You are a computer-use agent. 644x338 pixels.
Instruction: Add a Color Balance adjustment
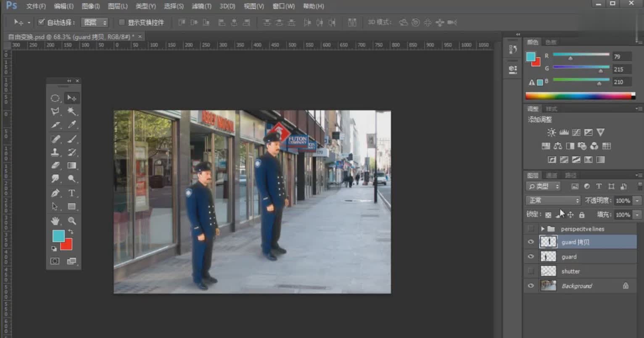[558, 146]
